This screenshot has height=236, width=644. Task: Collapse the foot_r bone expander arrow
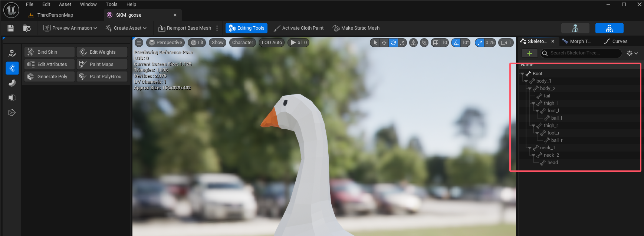(537, 133)
